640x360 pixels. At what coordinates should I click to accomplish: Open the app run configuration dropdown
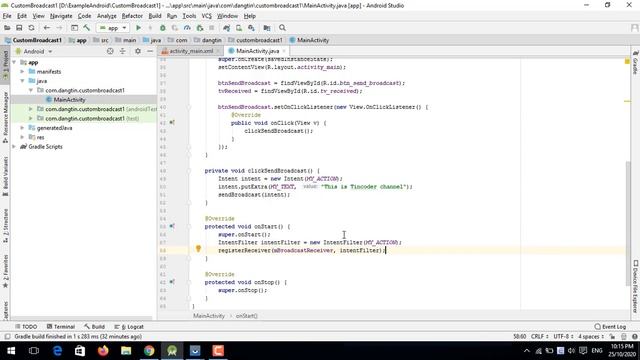click(113, 28)
